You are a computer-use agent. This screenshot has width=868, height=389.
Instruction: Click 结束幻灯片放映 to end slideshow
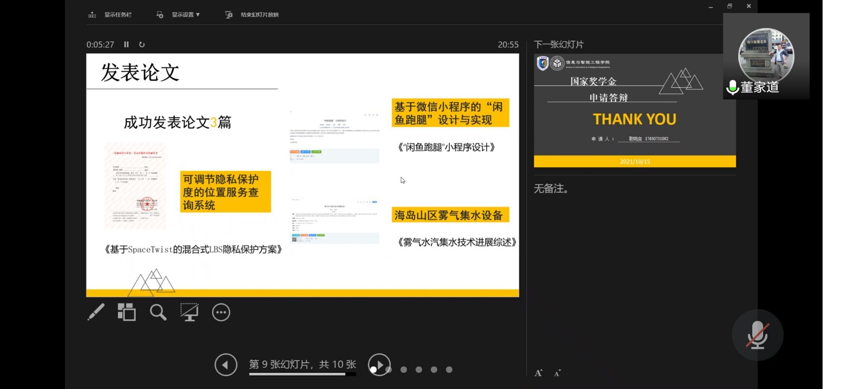point(252,14)
